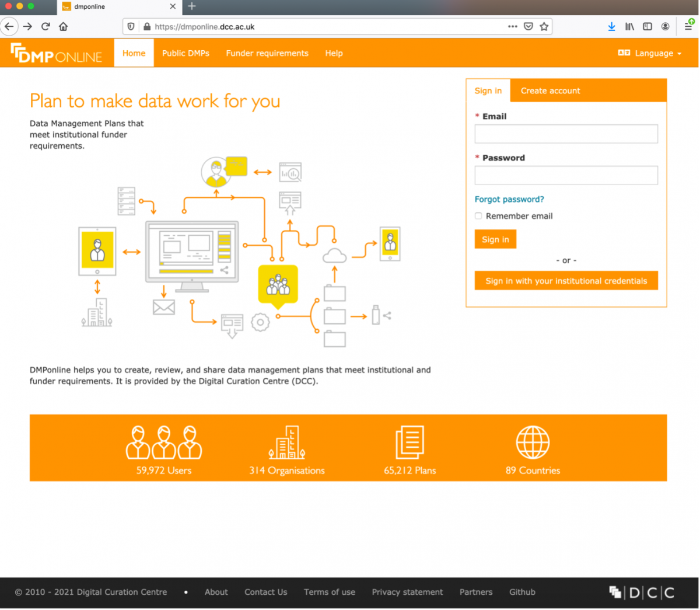Screen dimensions: 700x610
Task: Click the Save to Pocket icon
Action: click(528, 26)
